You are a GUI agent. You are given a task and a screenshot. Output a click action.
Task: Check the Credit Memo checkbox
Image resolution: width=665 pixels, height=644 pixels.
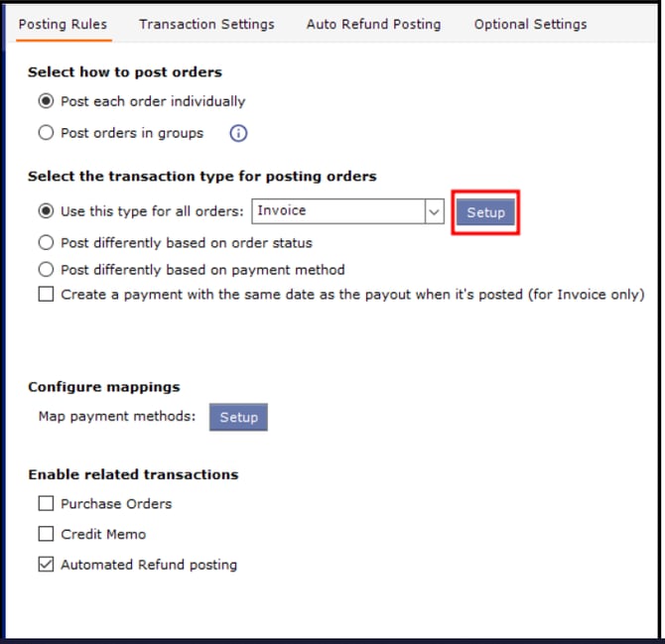point(46,534)
